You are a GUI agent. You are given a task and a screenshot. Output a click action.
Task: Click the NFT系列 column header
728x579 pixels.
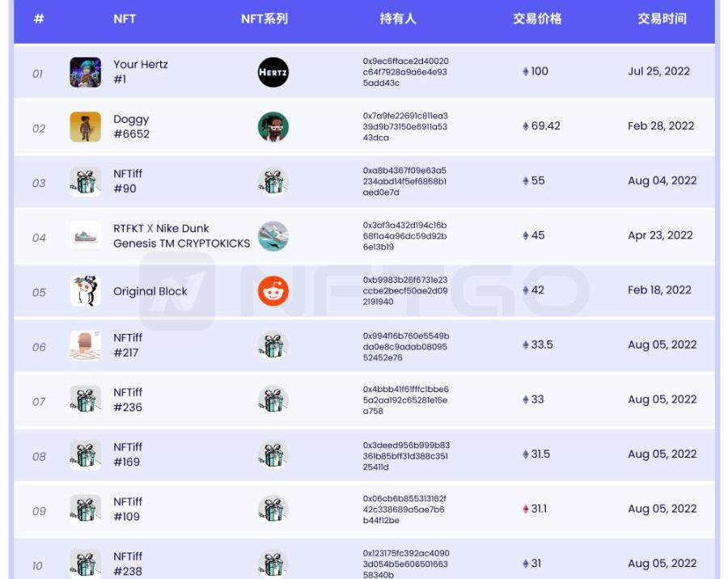coord(265,19)
